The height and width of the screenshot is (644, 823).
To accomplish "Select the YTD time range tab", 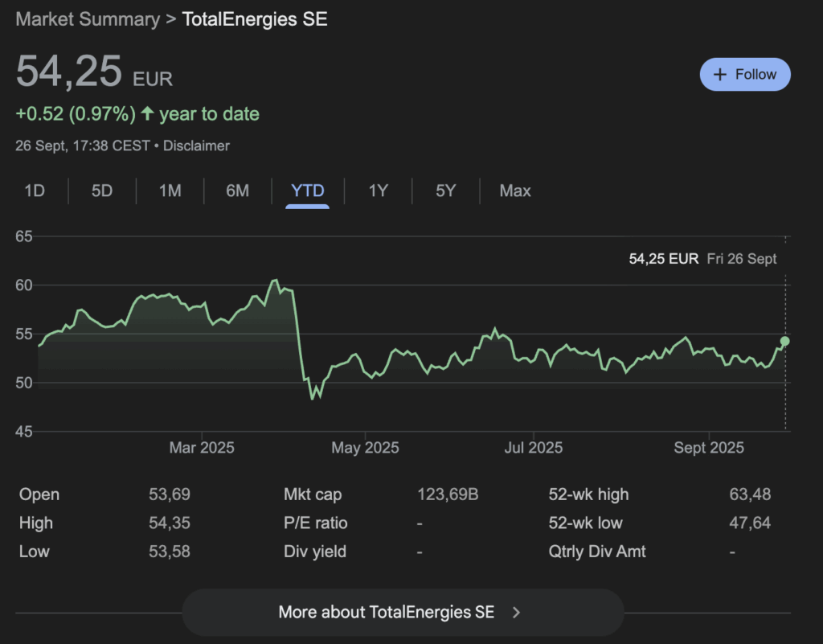I will coord(308,191).
